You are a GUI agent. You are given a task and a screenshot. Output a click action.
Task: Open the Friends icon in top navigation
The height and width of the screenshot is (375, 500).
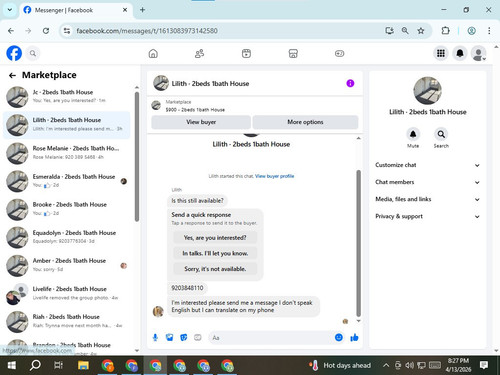click(x=200, y=53)
